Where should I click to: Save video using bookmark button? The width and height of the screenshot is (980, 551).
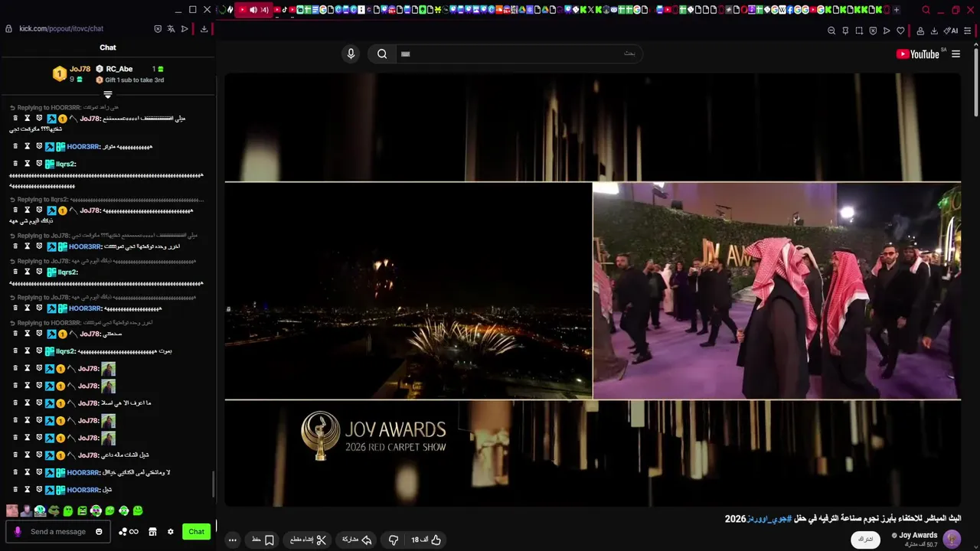coord(263,540)
